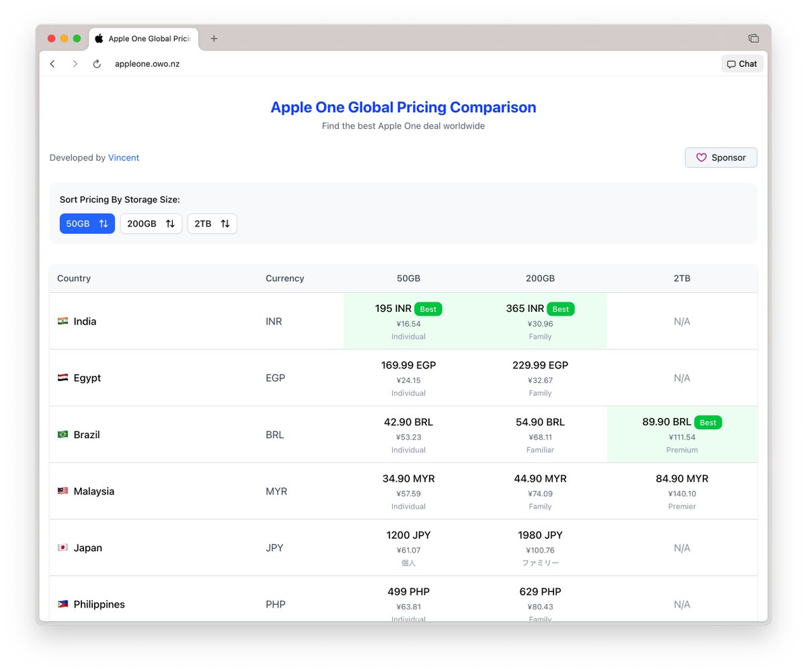807x672 pixels.
Task: Sort pricing by 200GB storage
Action: click(151, 224)
